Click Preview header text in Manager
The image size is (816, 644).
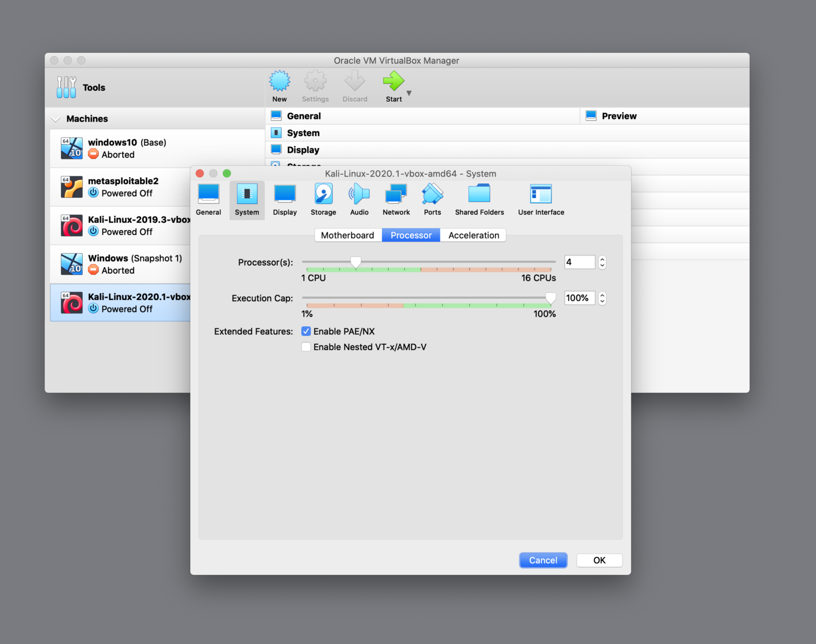click(x=619, y=116)
